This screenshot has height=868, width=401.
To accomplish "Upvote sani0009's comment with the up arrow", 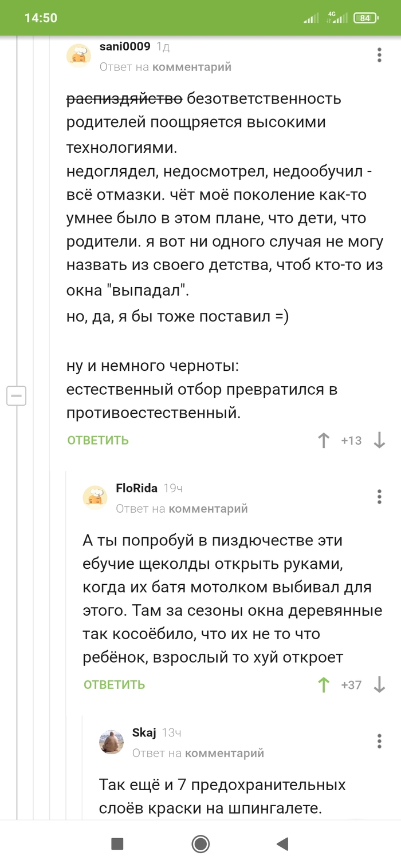I will (x=324, y=441).
